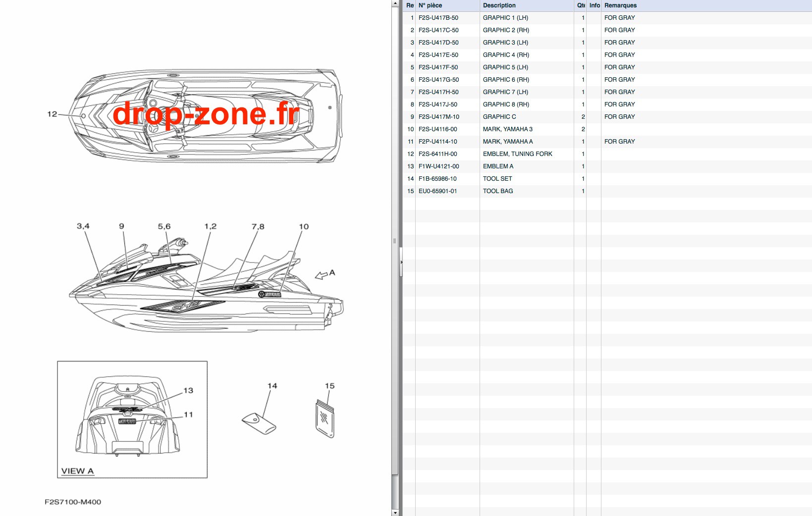812x516 pixels.
Task: Sort by Description column header
Action: pyautogui.click(x=527, y=5)
